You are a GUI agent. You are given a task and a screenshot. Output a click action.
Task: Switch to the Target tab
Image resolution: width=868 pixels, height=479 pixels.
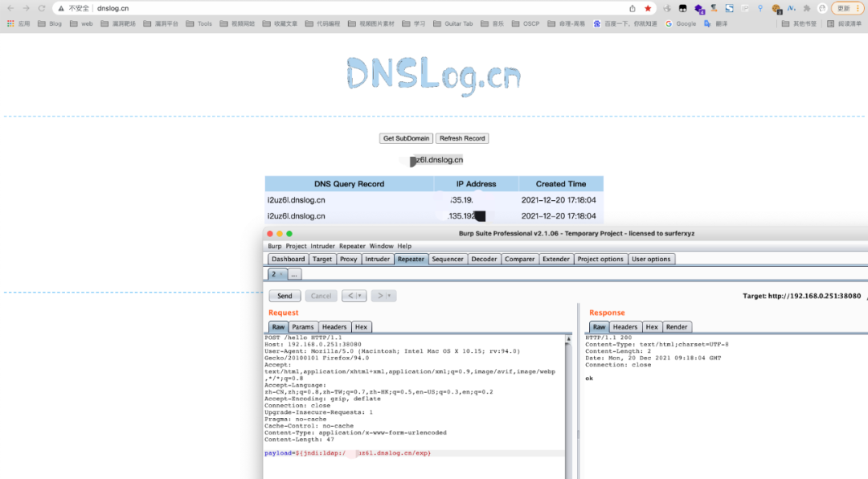pos(321,259)
